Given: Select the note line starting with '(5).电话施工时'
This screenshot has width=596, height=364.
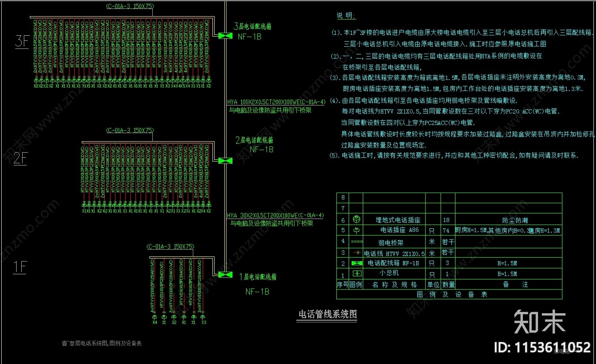Looking at the screenshot, I should 455,156.
